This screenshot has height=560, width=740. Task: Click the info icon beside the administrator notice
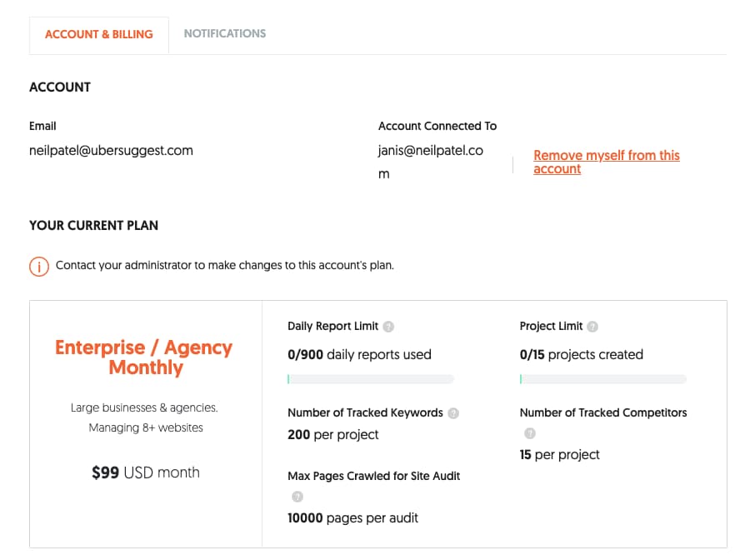[x=38, y=267]
